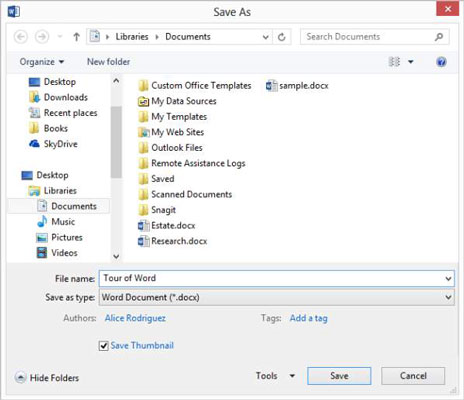Close the Save As dialog
This screenshot has height=400, width=464.
[x=448, y=9]
